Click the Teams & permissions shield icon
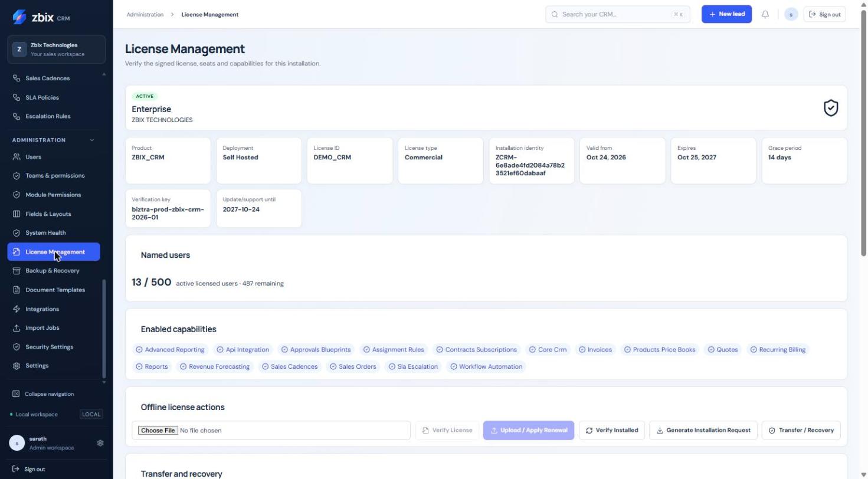This screenshot has width=868, height=479. (x=17, y=176)
